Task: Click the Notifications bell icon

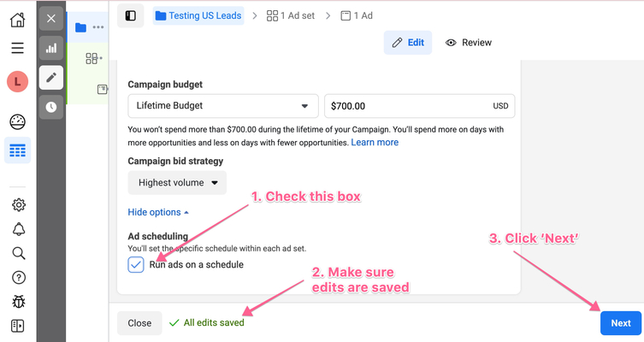Action: (x=18, y=229)
